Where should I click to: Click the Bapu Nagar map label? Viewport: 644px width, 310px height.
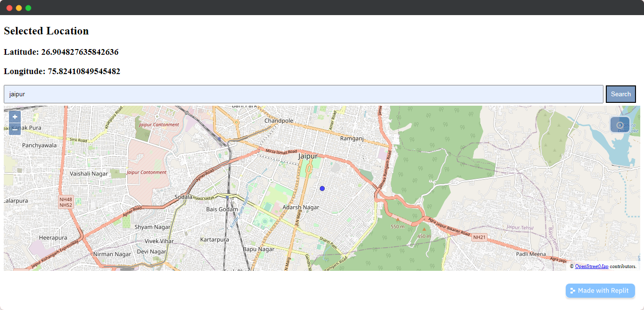[258, 249]
